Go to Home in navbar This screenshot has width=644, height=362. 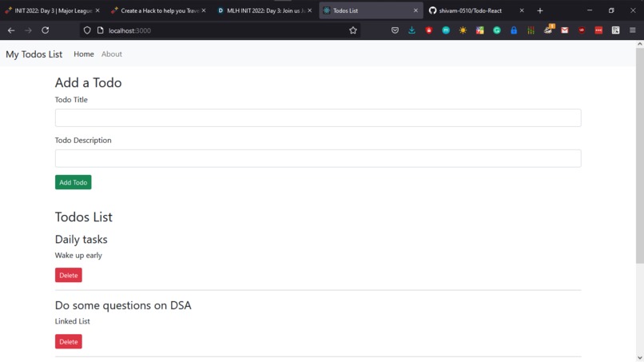click(x=84, y=54)
